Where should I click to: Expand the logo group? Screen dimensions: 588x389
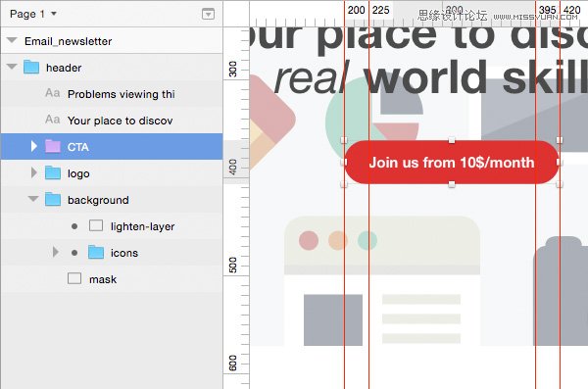(x=33, y=172)
